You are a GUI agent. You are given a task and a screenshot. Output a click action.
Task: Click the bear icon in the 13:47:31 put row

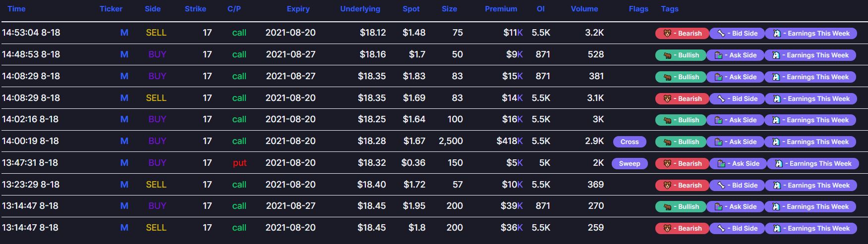[667, 163]
